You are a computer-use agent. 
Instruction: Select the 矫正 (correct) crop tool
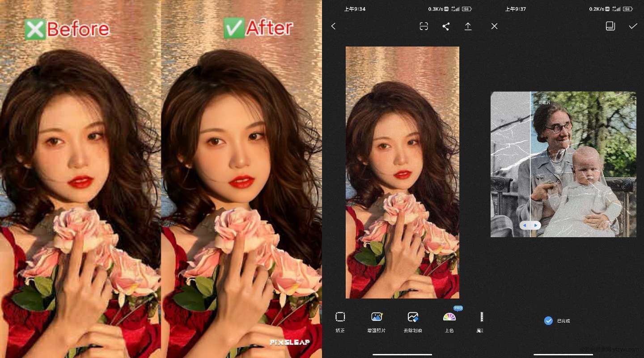point(340,322)
